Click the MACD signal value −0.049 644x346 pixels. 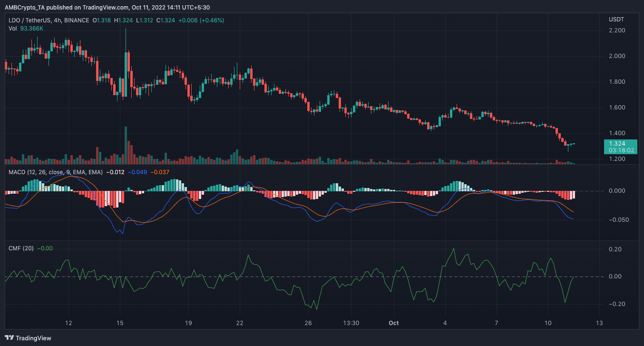click(x=136, y=172)
